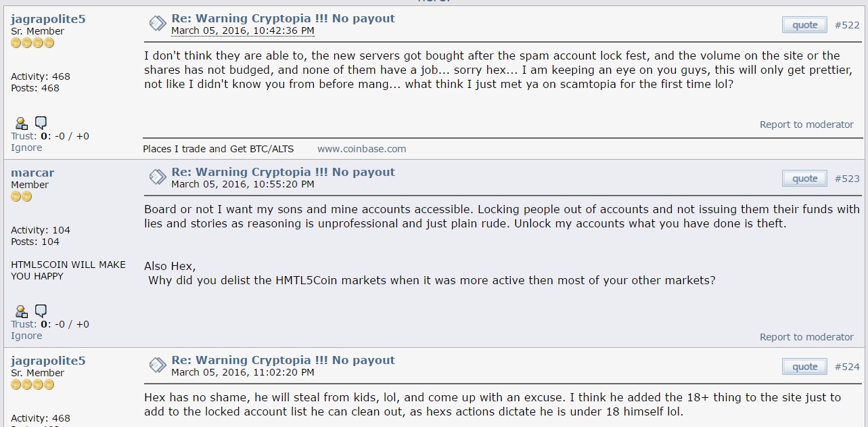
Task: Click the message icon beside the post #523 title
Action: point(157,177)
